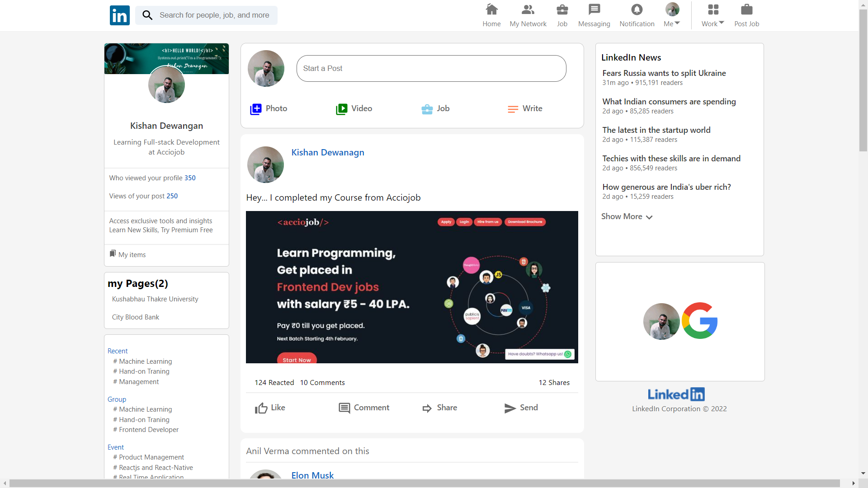Click profile avatar in header Me
Image resolution: width=868 pixels, height=488 pixels.
[x=672, y=9]
